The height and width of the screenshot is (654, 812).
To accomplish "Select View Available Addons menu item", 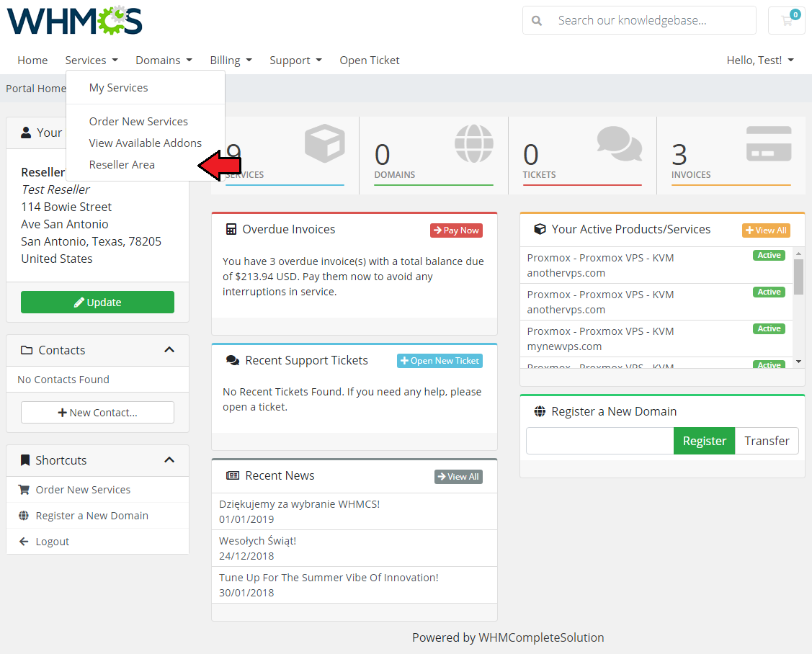I will [x=145, y=143].
